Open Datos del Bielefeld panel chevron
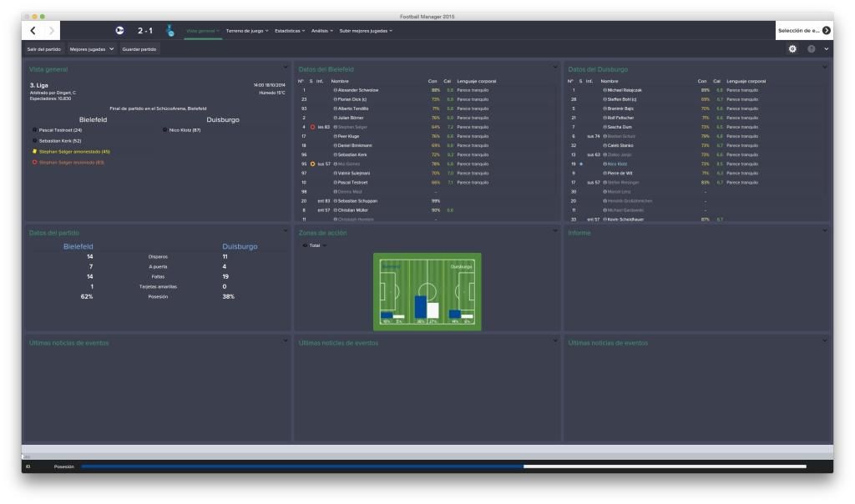Image resolution: width=855 pixels, height=504 pixels. pyautogui.click(x=555, y=68)
